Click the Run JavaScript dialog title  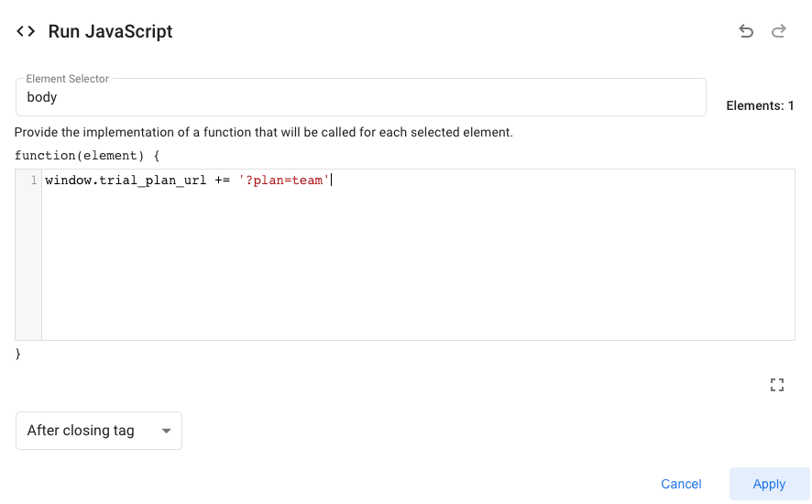coord(110,32)
